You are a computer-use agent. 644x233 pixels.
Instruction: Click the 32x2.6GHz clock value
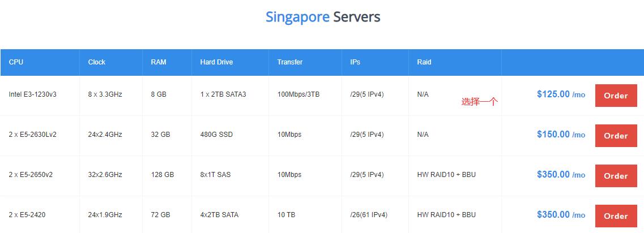(x=105, y=175)
